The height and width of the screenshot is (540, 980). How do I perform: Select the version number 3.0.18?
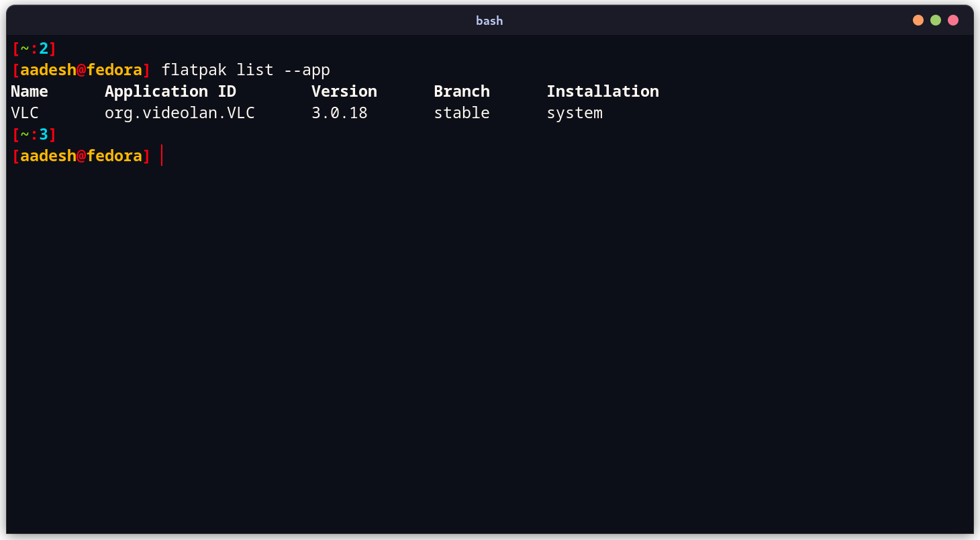click(339, 112)
